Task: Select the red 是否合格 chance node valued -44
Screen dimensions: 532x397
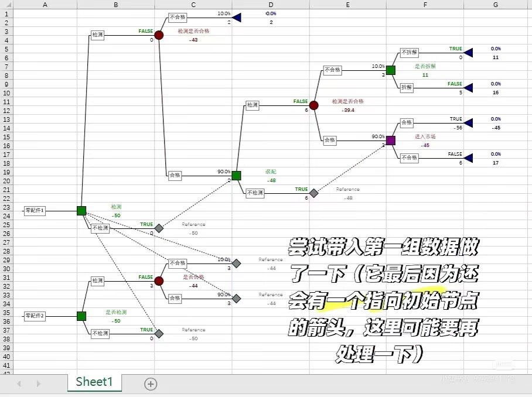Action: click(x=159, y=281)
